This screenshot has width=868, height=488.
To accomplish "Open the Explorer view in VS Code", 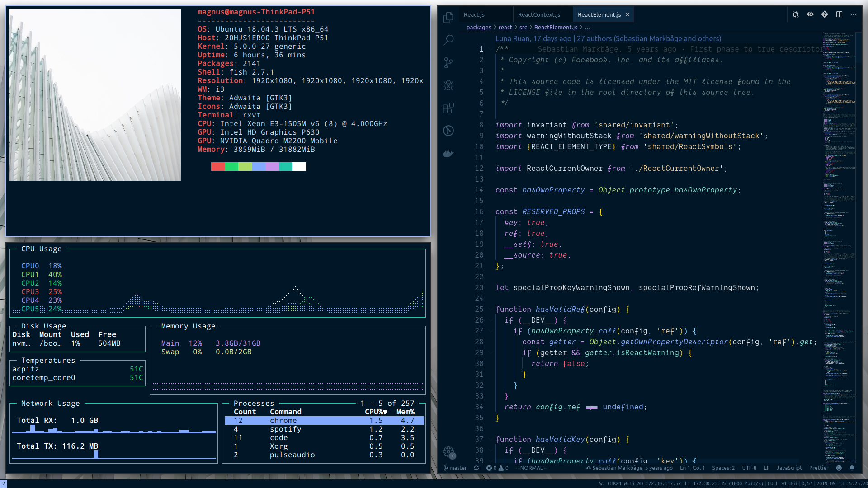I will coord(448,18).
